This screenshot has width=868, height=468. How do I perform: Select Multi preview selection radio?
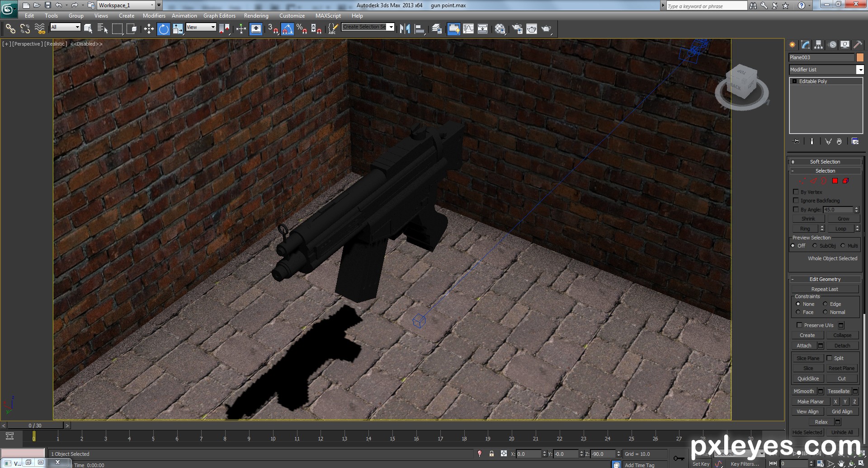coord(843,246)
